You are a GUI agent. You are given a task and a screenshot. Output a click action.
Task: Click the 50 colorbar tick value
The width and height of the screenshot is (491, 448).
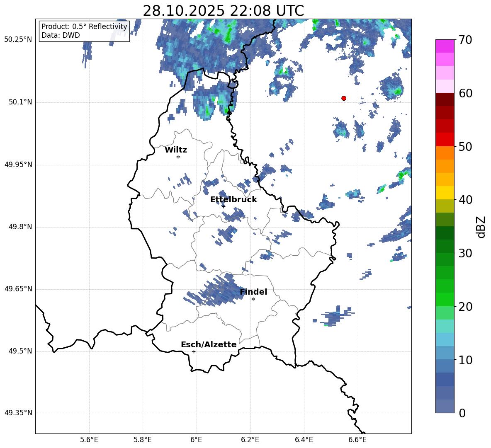tap(465, 147)
